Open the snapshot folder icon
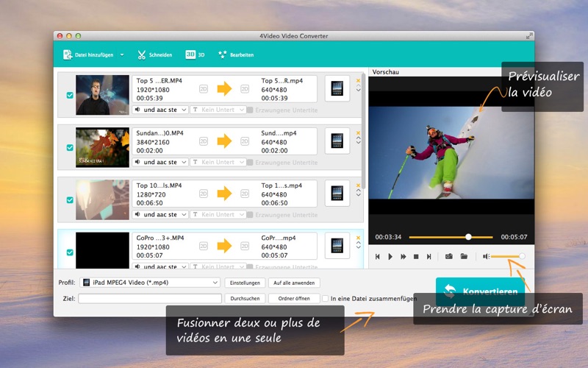The image size is (588, 368). tap(464, 256)
